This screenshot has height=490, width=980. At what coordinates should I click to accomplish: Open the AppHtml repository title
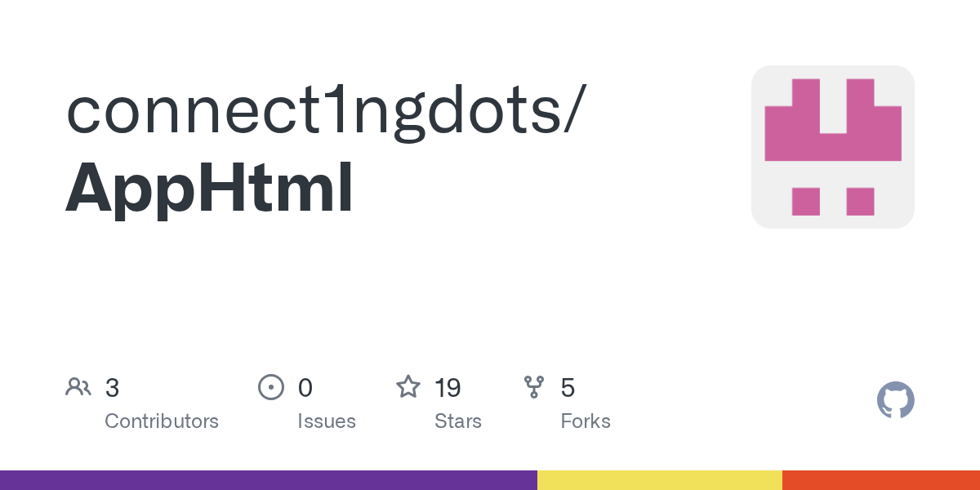click(209, 188)
